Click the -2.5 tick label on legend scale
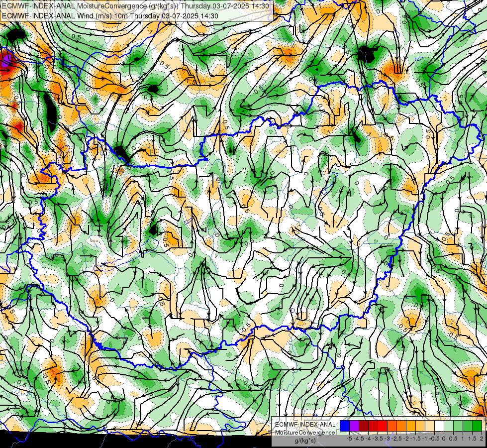 tap(396, 439)
